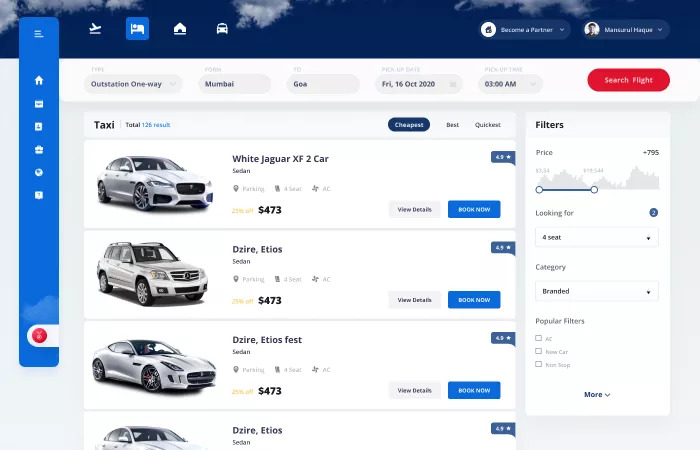Screen dimensions: 700x450
Task: Click the red medal badge icon
Action: pos(39,336)
